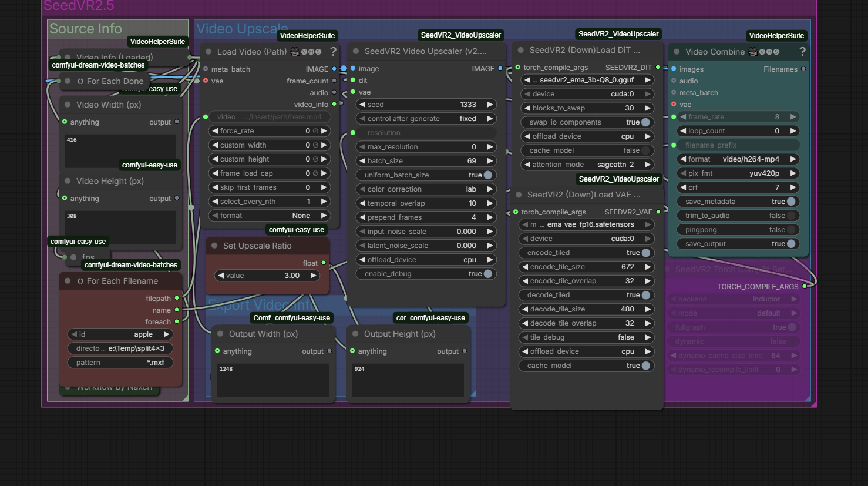
Task: Open the attention_mode sageattn_2 selector
Action: pos(587,165)
